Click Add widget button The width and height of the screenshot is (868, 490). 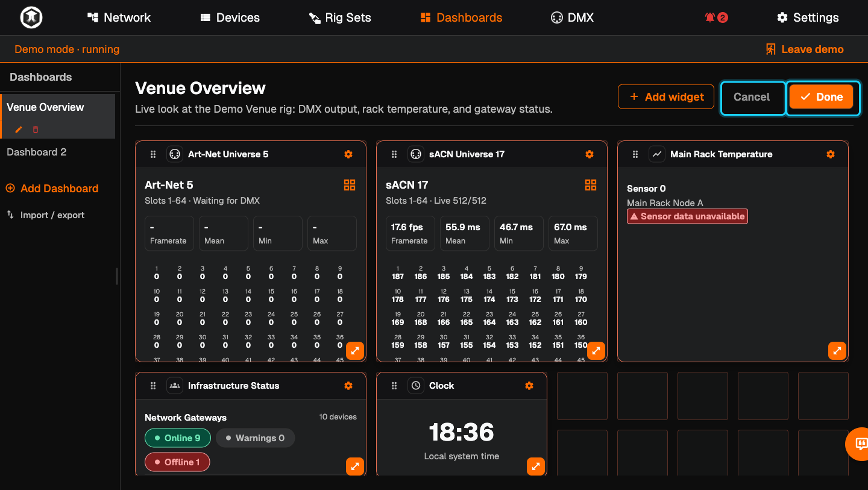pyautogui.click(x=666, y=97)
